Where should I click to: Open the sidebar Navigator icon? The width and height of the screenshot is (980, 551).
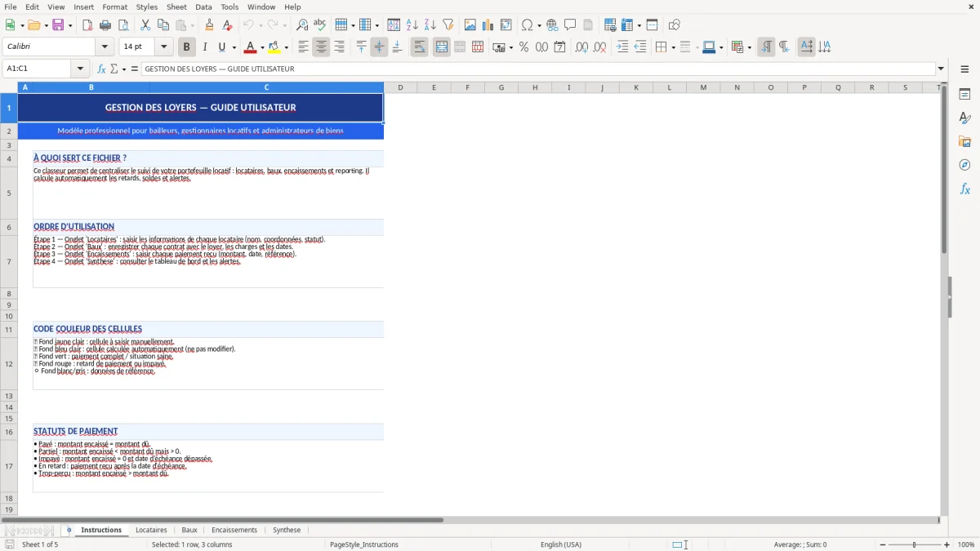964,165
